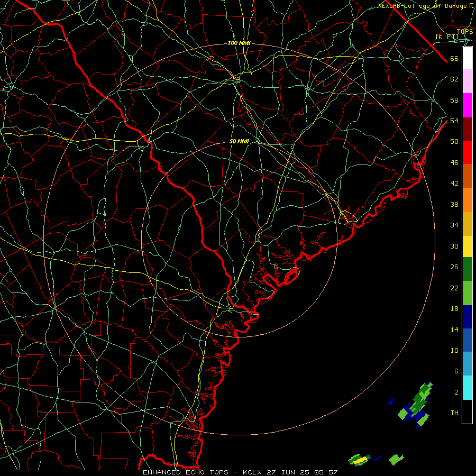Viewport: 476px width, 476px height.
Task: Click the dark green legend swatch near 26
Action: [467, 269]
